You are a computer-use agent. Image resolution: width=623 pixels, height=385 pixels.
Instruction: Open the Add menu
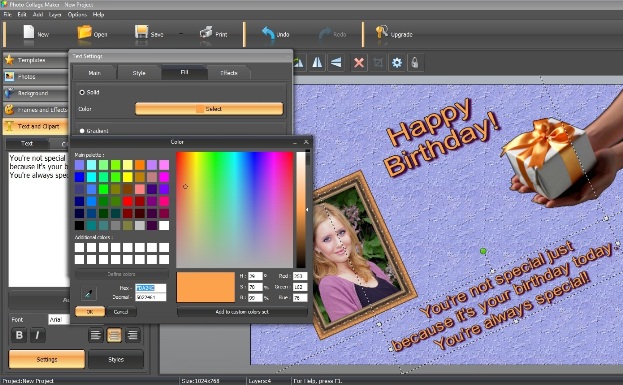point(38,15)
